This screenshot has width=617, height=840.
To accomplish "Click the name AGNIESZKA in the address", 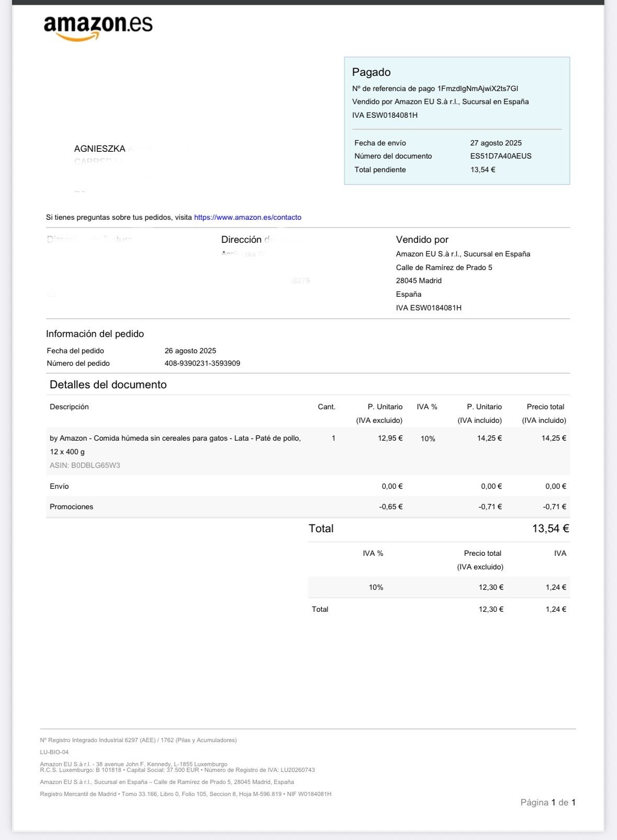I will tap(99, 149).
